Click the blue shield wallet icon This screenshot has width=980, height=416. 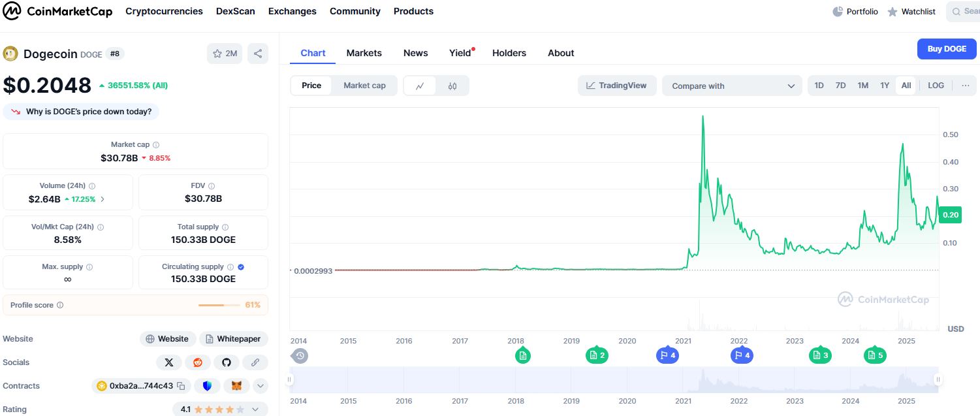208,386
